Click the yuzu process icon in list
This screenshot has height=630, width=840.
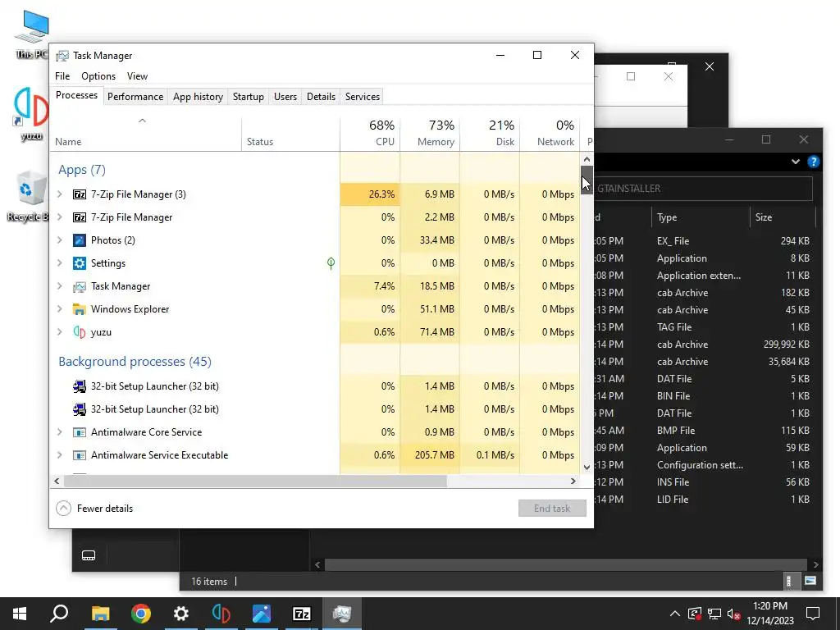(80, 332)
